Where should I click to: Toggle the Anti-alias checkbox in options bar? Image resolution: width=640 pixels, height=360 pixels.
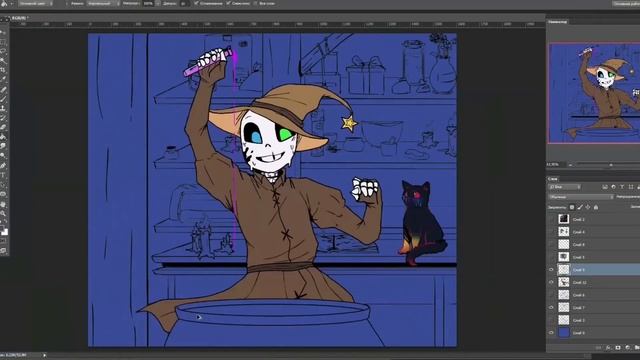click(x=196, y=3)
